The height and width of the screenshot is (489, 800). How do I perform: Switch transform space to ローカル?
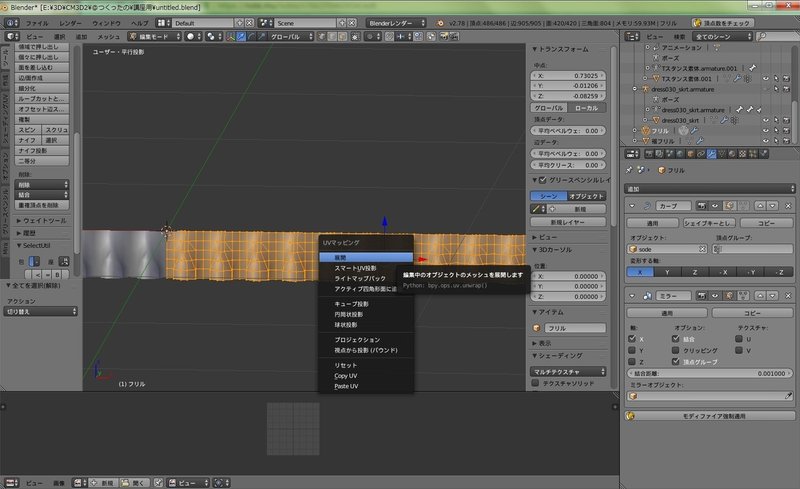[587, 108]
